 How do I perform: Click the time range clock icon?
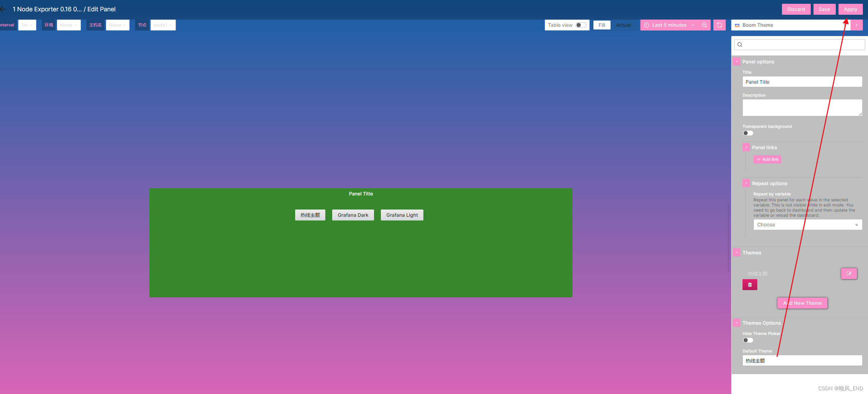coord(647,25)
